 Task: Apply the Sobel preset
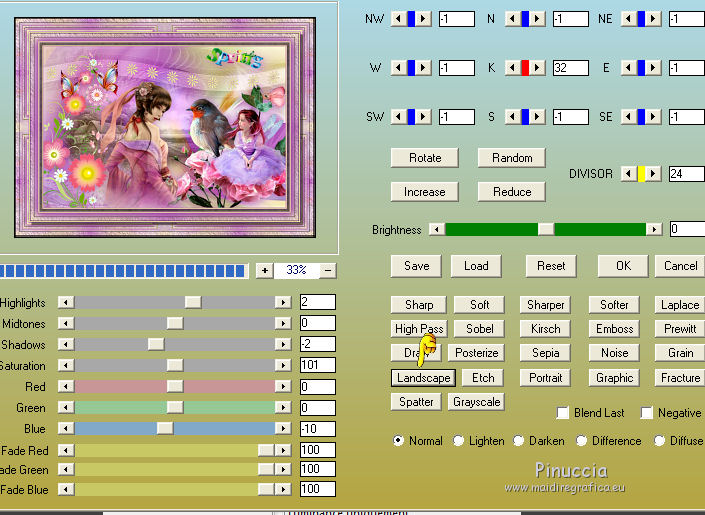479,329
